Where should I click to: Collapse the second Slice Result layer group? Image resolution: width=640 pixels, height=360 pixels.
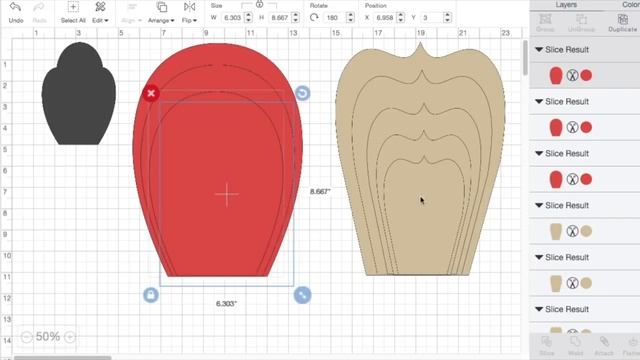pyautogui.click(x=539, y=102)
